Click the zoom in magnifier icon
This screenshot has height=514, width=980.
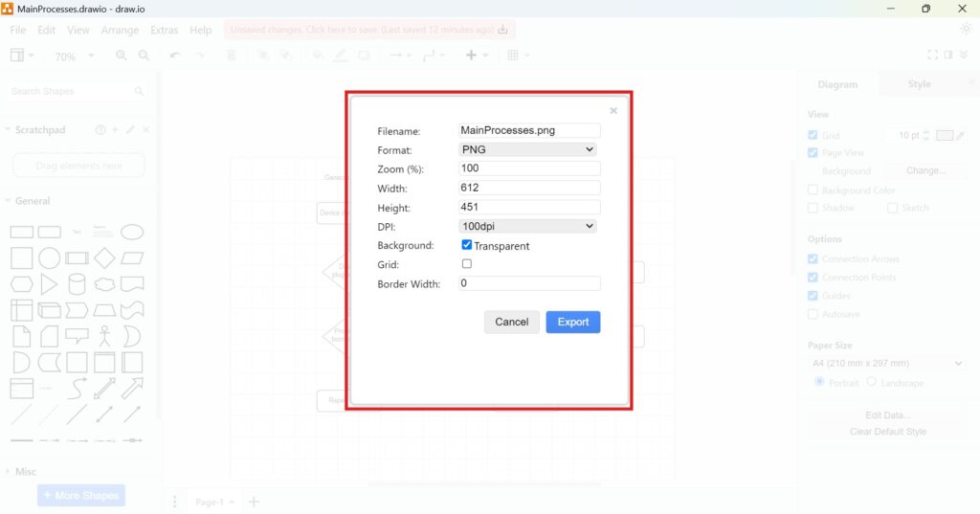(x=122, y=56)
